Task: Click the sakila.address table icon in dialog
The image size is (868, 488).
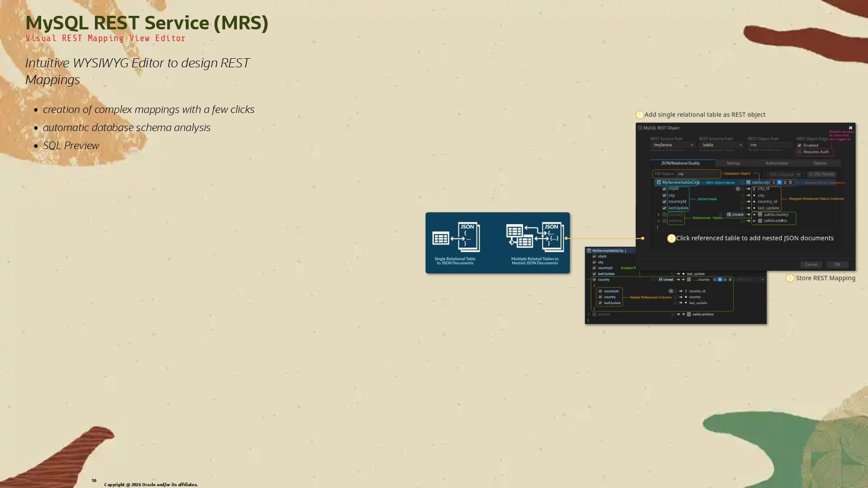Action: point(760,221)
